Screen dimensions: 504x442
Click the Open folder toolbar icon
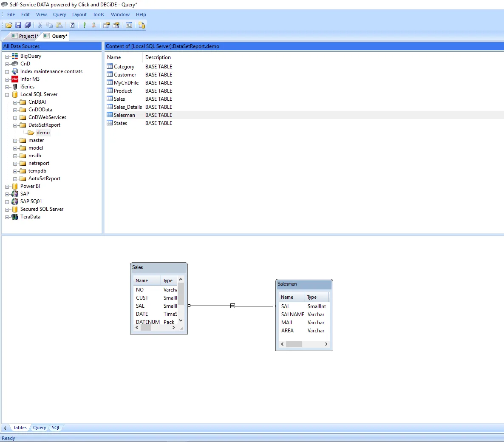click(x=9, y=25)
